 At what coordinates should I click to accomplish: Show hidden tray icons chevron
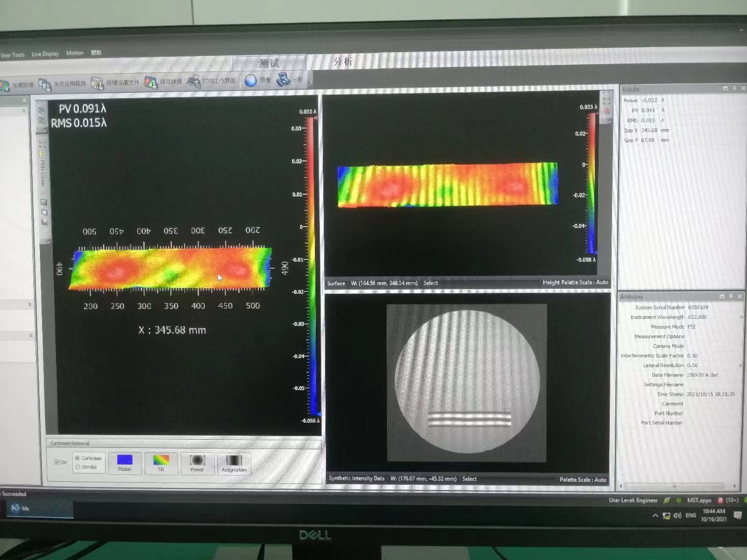(x=655, y=515)
